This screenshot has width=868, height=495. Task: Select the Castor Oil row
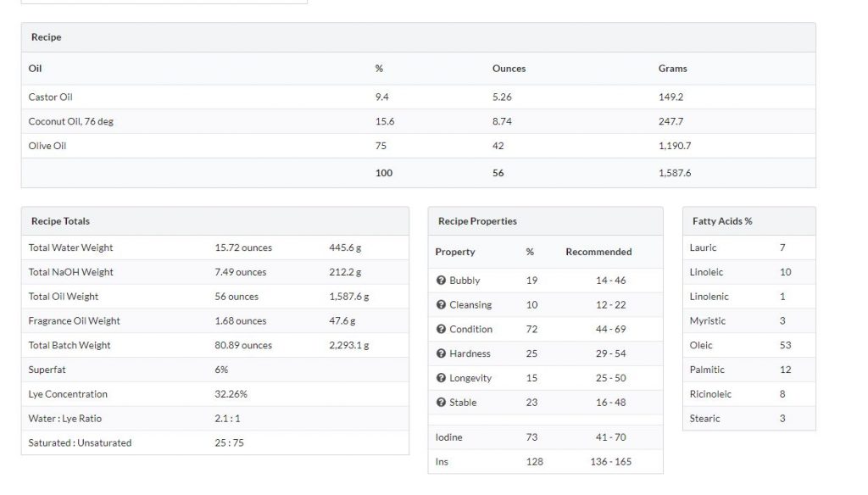[419, 97]
